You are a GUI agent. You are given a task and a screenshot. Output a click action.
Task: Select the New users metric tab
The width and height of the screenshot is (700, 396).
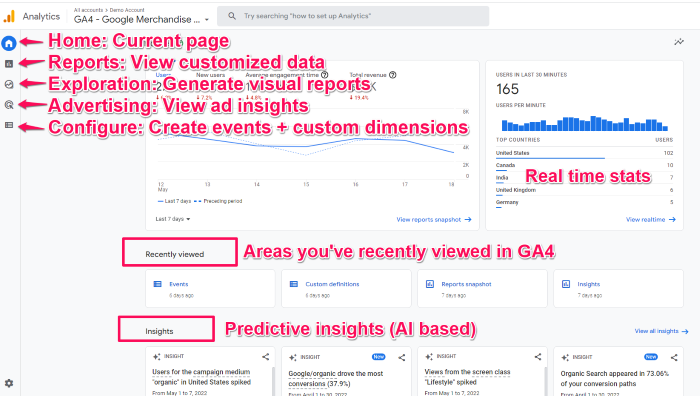(x=210, y=75)
